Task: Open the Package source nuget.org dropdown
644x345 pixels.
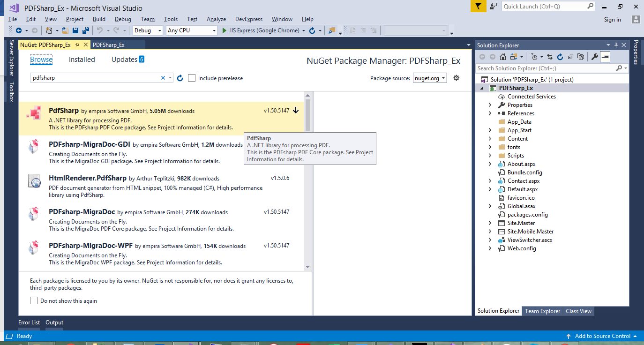Action: click(x=430, y=78)
